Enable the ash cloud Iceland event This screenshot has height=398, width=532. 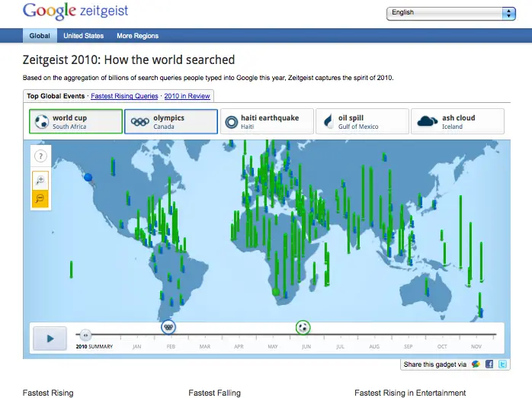pyautogui.click(x=457, y=121)
